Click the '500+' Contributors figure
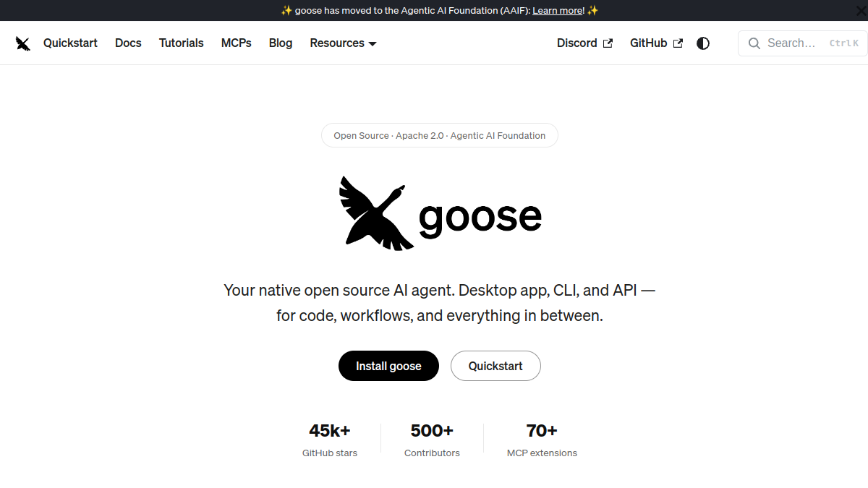The height and width of the screenshot is (488, 868). tap(432, 431)
